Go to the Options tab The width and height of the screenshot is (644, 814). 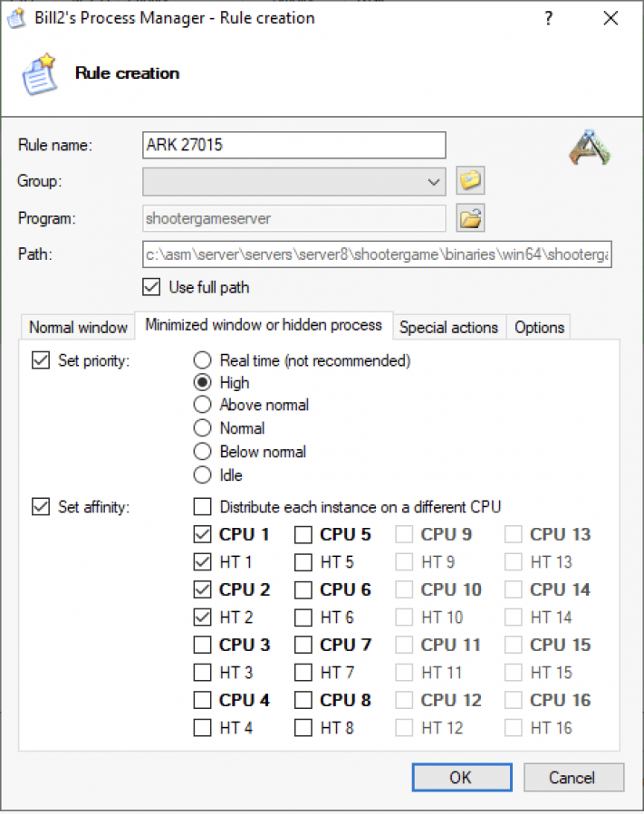coord(539,328)
